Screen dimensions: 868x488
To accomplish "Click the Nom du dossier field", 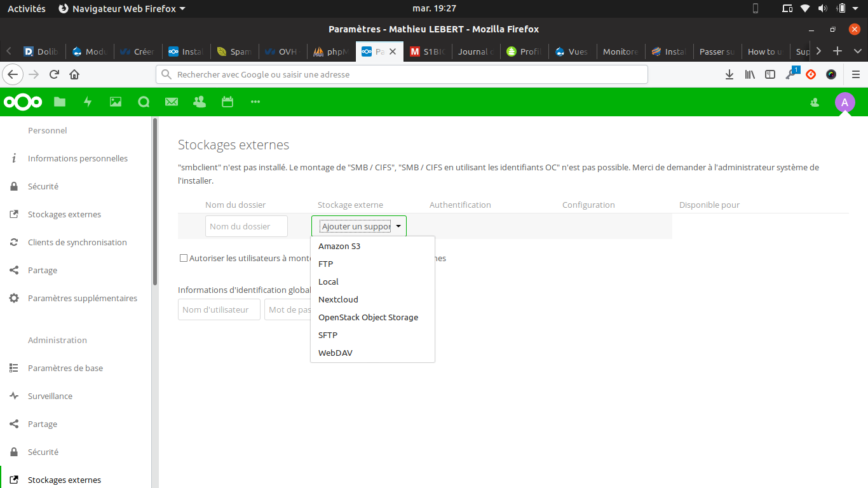I will (247, 226).
